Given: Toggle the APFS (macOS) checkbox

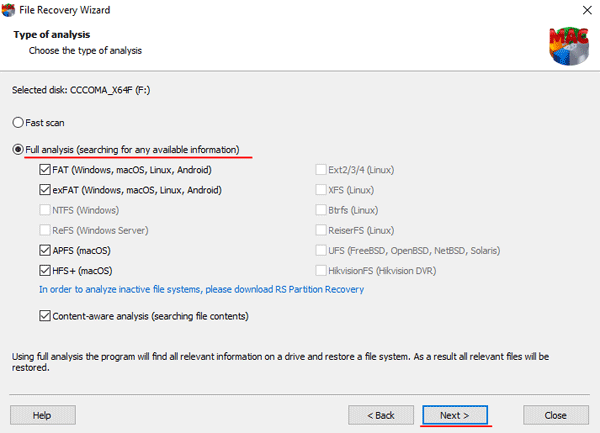Looking at the screenshot, I should [x=45, y=251].
